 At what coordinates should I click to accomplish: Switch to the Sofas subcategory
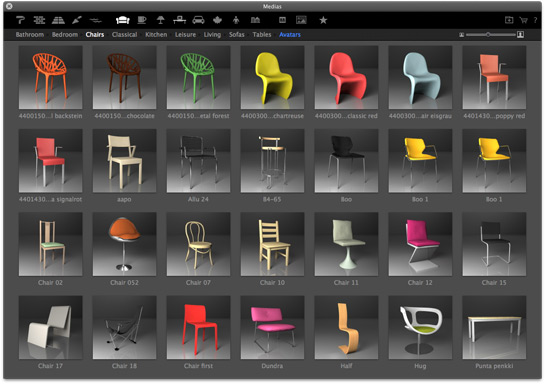[237, 34]
